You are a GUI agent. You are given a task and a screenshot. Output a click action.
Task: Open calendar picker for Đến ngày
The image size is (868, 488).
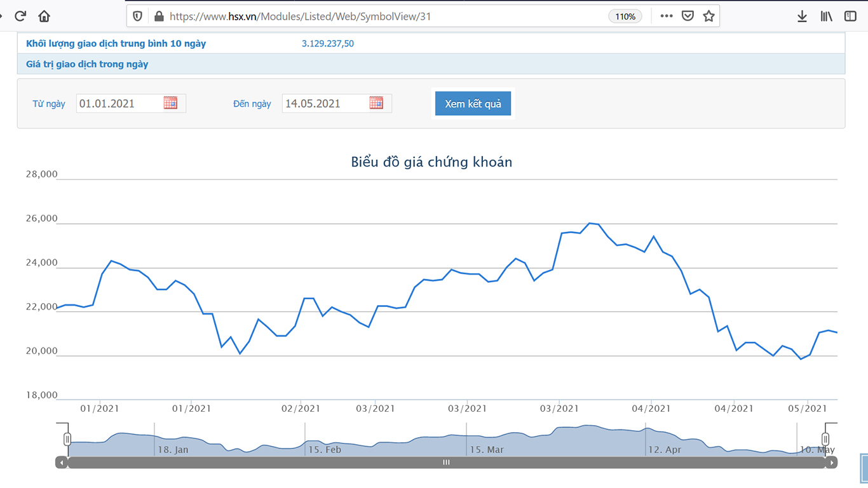point(376,103)
